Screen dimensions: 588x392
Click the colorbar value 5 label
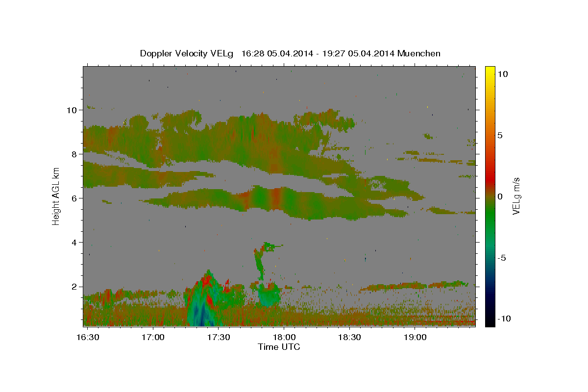(x=501, y=135)
